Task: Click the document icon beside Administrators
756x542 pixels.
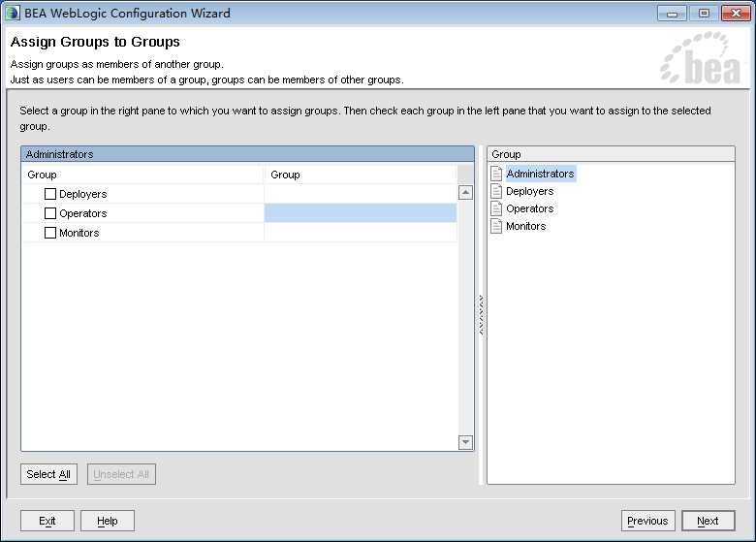Action: (x=496, y=174)
